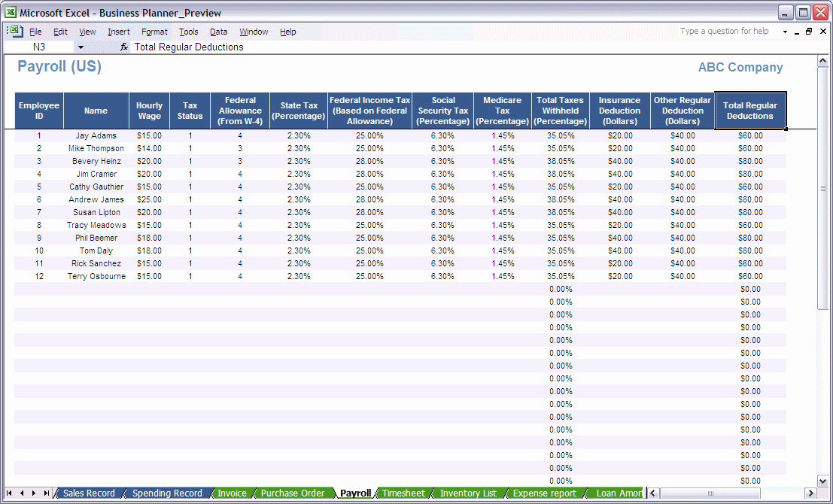
Task: Restore the workbook window inside Excel
Action: (x=809, y=32)
